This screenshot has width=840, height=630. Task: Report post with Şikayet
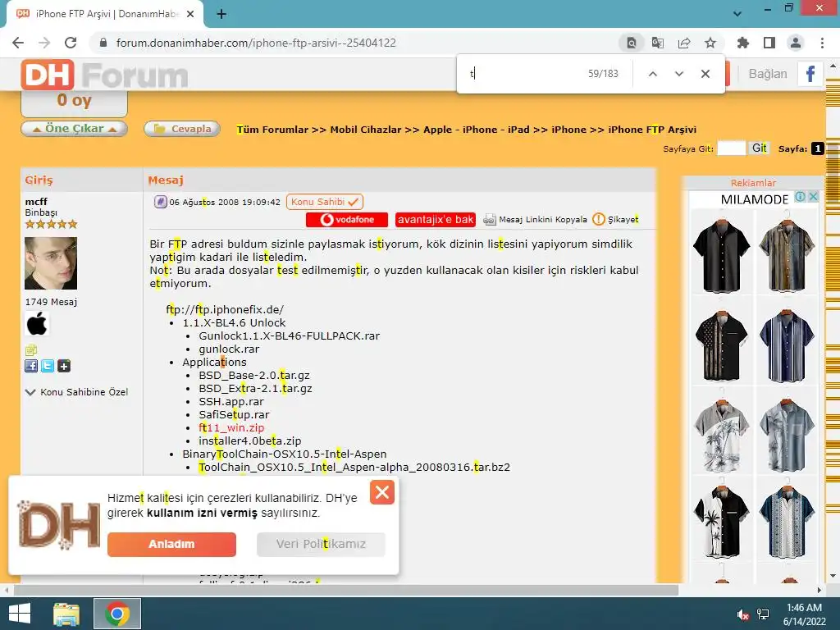[x=615, y=220]
